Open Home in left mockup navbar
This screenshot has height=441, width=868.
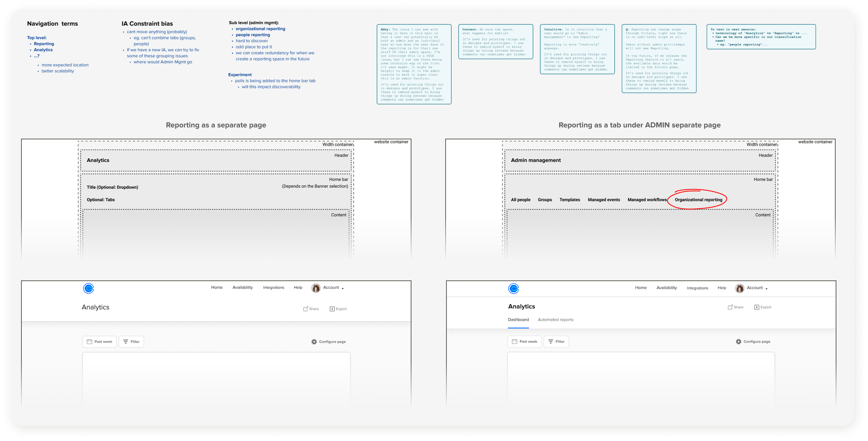pyautogui.click(x=217, y=288)
